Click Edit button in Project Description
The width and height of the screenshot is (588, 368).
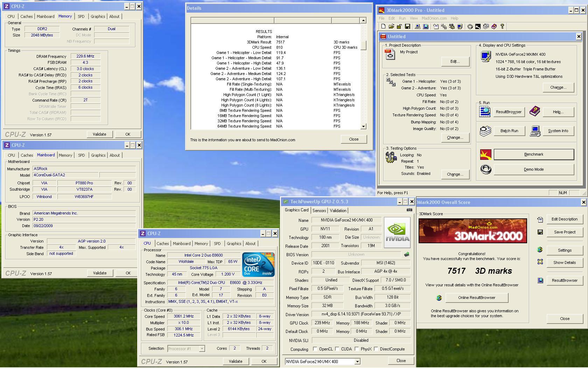(x=455, y=61)
